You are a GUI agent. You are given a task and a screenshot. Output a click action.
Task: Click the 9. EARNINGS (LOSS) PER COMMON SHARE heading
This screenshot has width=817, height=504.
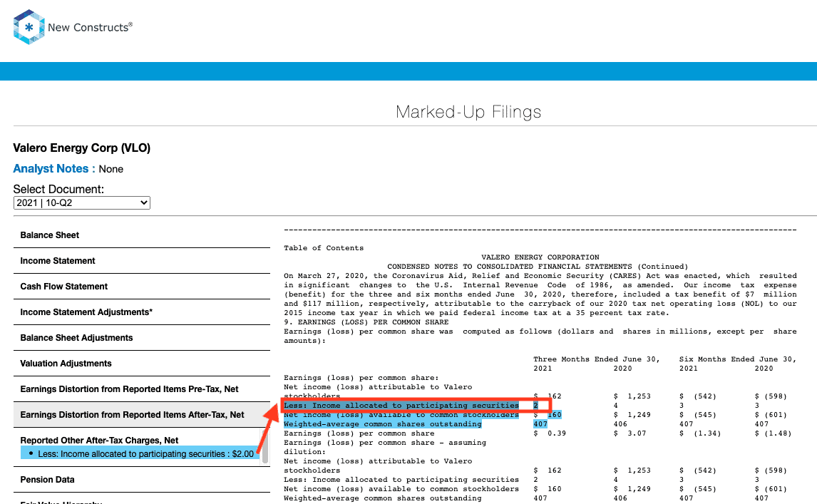point(366,322)
